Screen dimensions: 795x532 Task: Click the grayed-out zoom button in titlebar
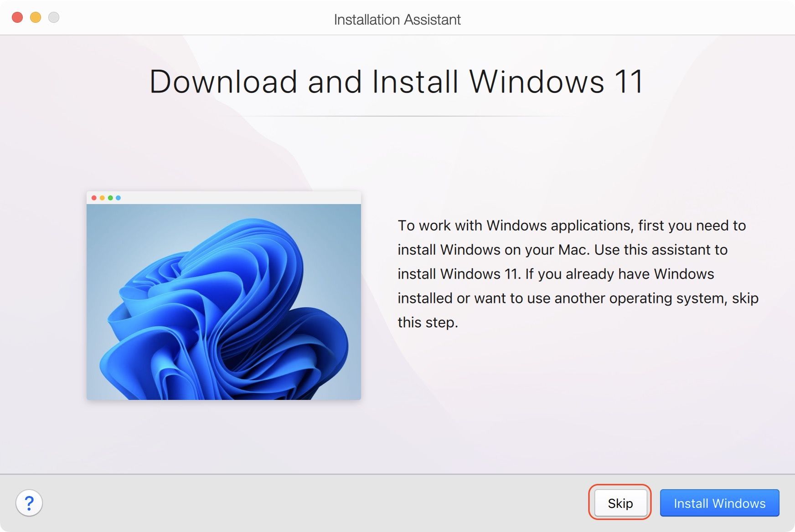click(x=53, y=17)
